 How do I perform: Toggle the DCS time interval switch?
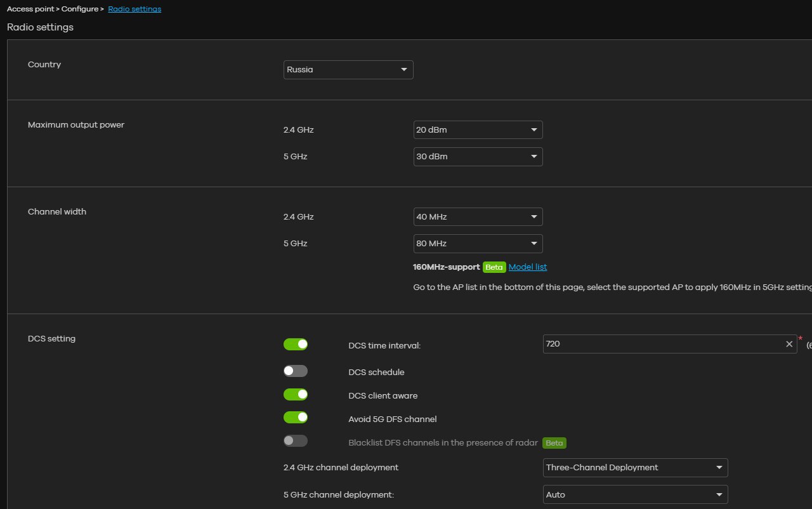pos(295,344)
